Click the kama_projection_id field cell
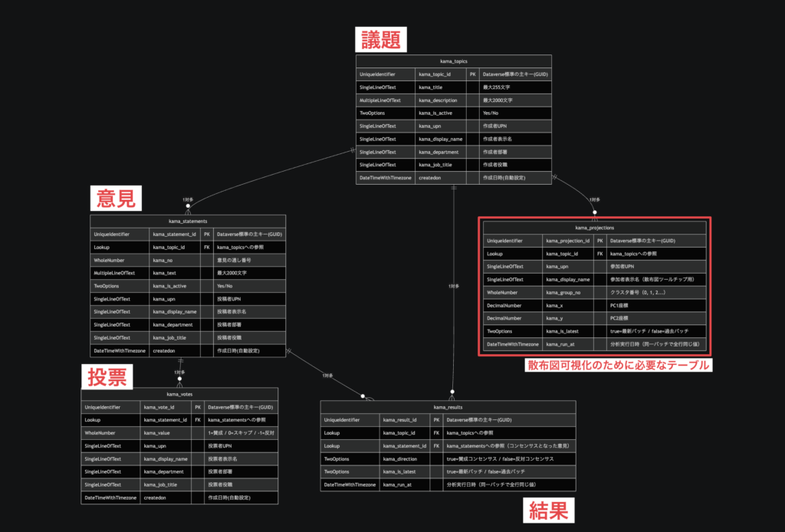Image resolution: width=785 pixels, height=532 pixels. 567,240
